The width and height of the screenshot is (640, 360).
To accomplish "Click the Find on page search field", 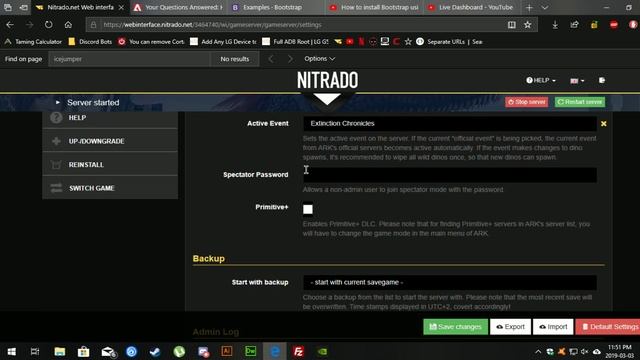I will (x=129, y=59).
